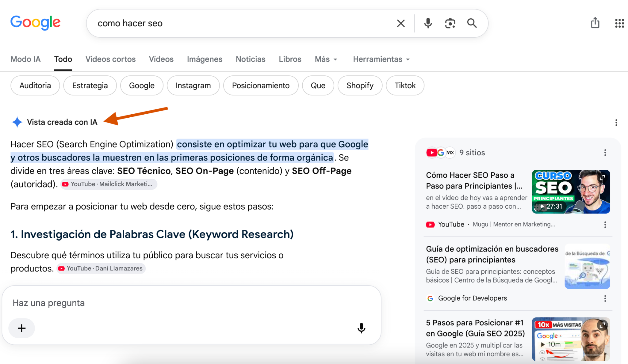Click the Google for Developers source label

(x=472, y=298)
